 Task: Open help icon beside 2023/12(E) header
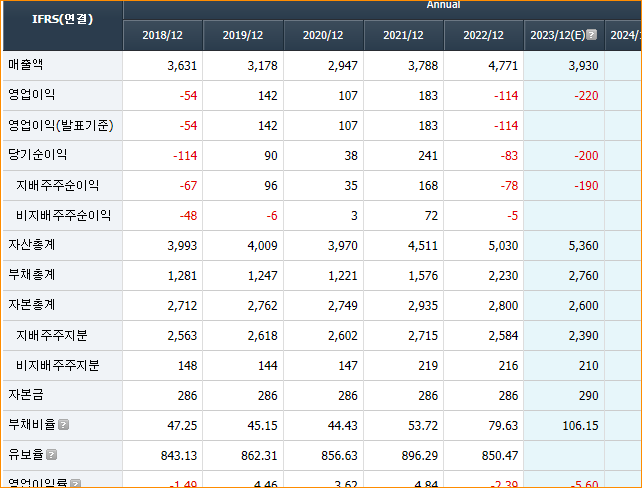[x=591, y=35]
